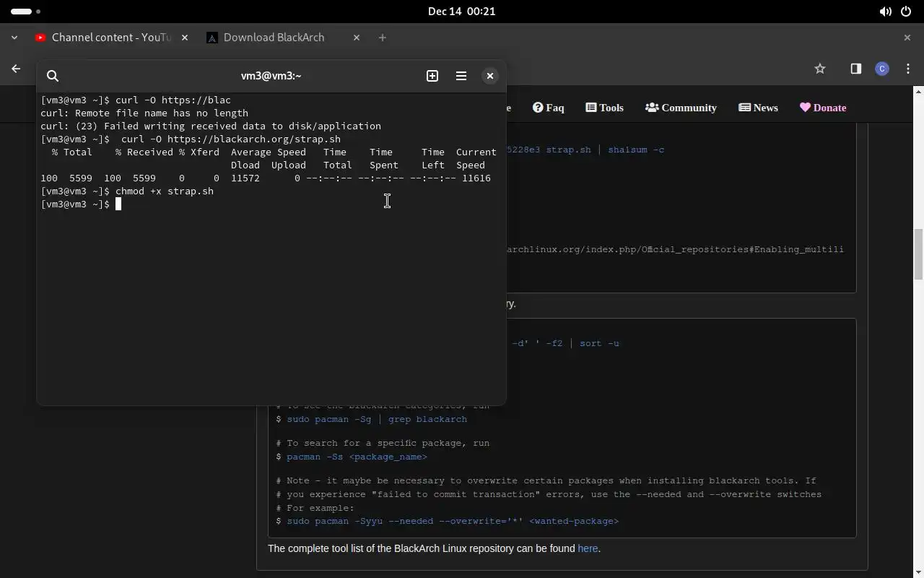Open the system volume indicator

click(885, 12)
